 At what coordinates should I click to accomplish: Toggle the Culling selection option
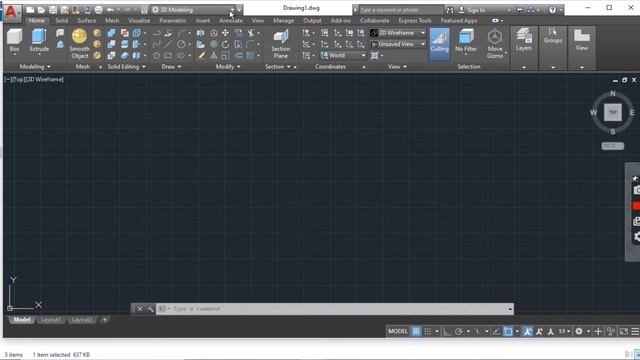(440, 44)
